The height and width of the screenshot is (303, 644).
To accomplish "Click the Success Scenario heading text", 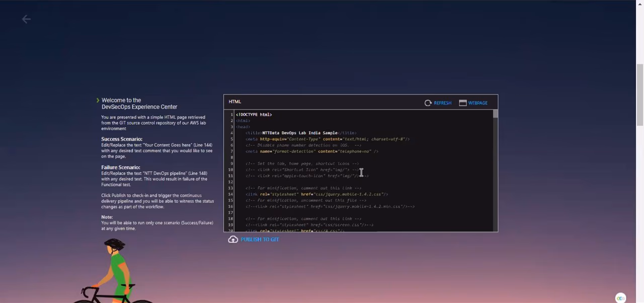I will (x=121, y=139).
